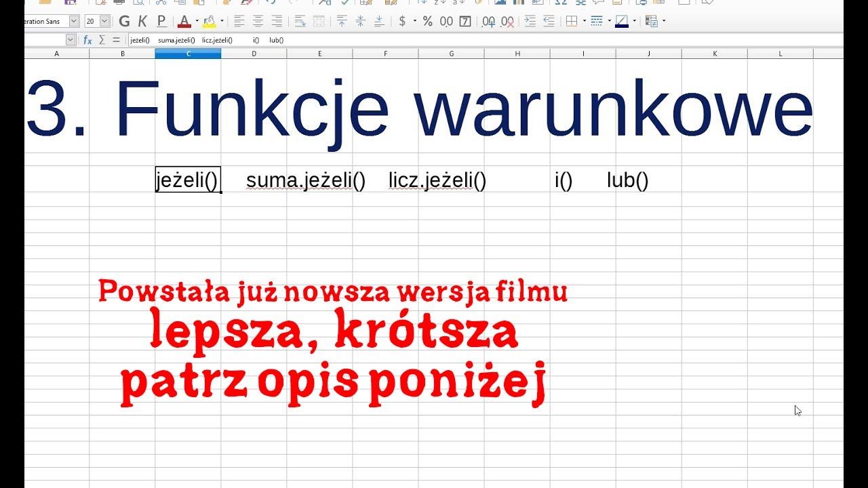The height and width of the screenshot is (488, 868).
Task: Align cell content to top
Action: tap(342, 21)
